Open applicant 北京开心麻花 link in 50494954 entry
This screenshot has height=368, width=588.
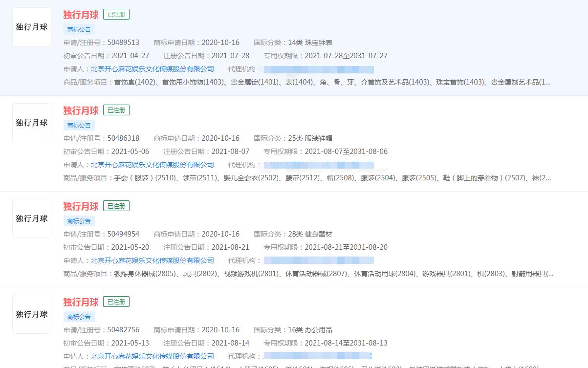coord(152,260)
